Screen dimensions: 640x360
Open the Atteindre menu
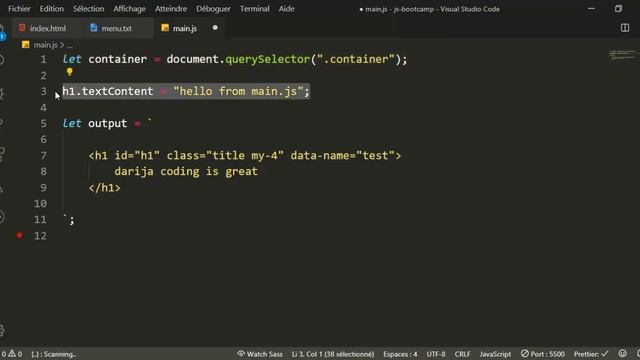[171, 9]
